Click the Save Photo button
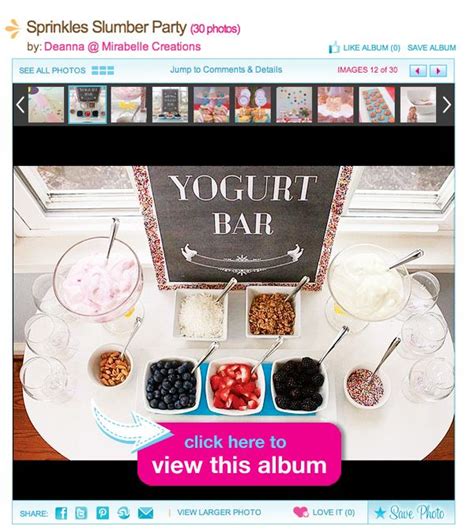 click(x=410, y=512)
